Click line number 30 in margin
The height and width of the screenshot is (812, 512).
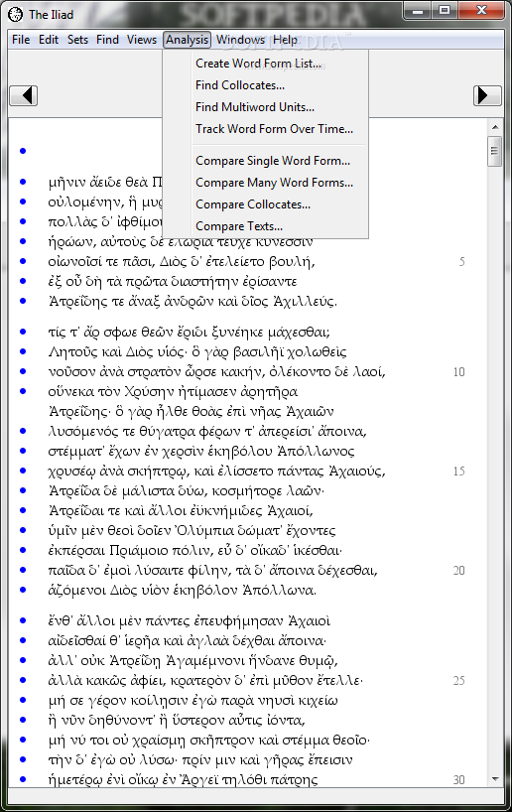(458, 780)
